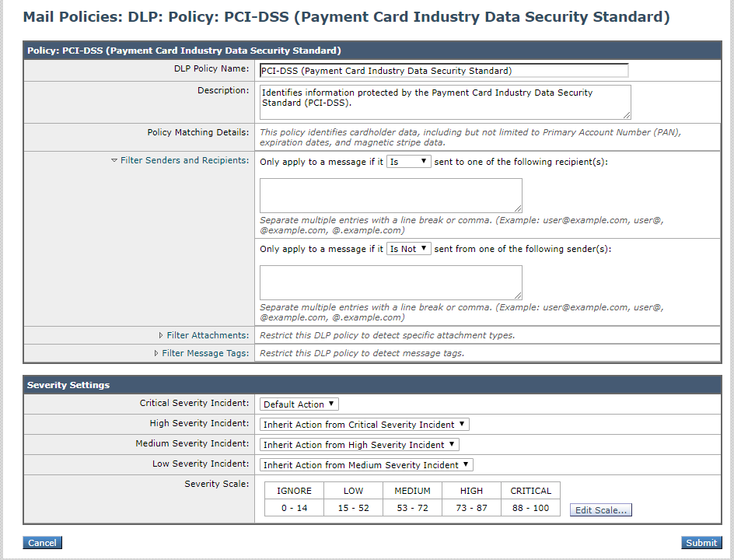
Task: Expand the Filter Message Tags section
Action: 201,353
